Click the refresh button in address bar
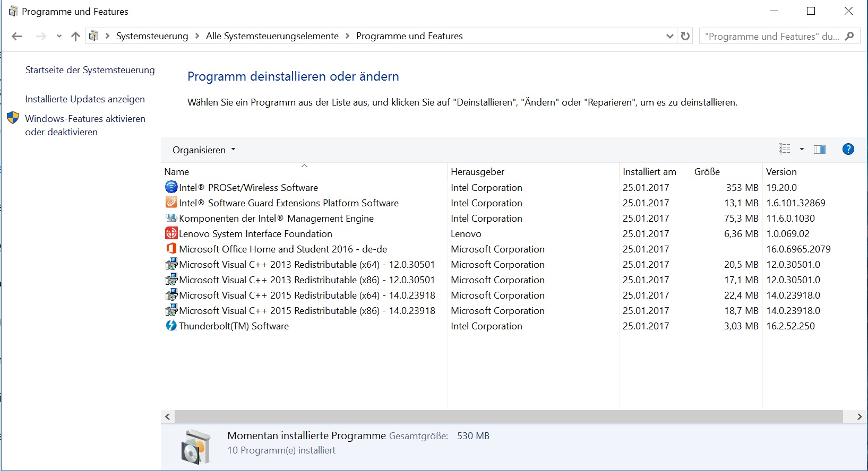Viewport: 868px width, 471px height. tap(685, 36)
